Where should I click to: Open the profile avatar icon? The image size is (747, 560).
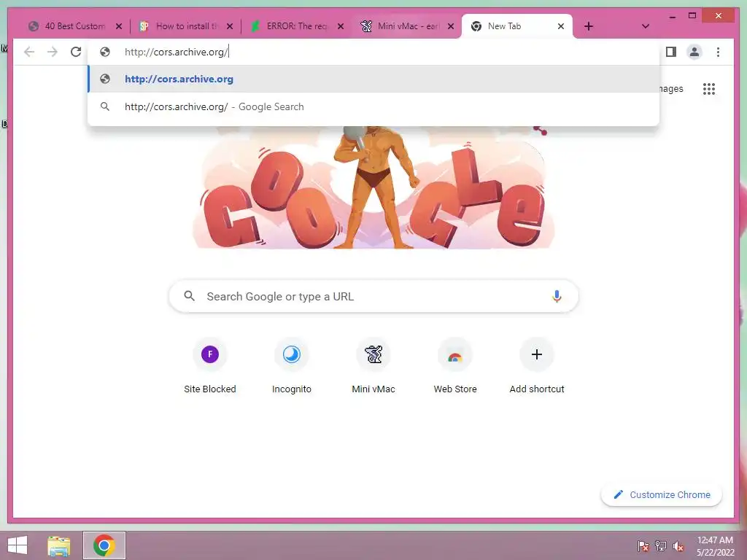(694, 52)
